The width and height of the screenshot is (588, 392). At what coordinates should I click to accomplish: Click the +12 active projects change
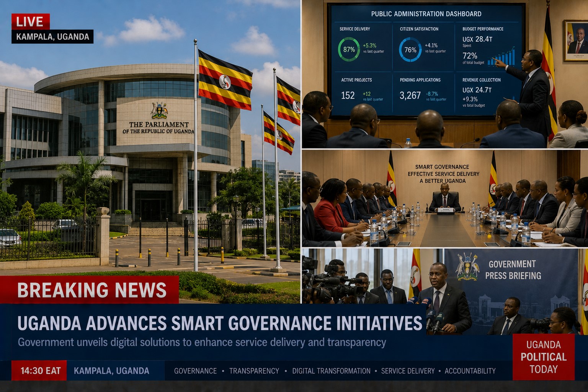pyautogui.click(x=366, y=94)
